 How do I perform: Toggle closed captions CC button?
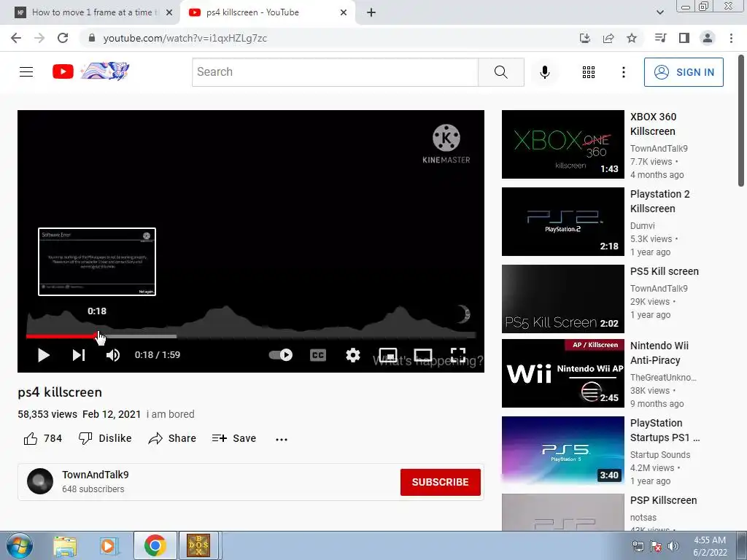(318, 355)
